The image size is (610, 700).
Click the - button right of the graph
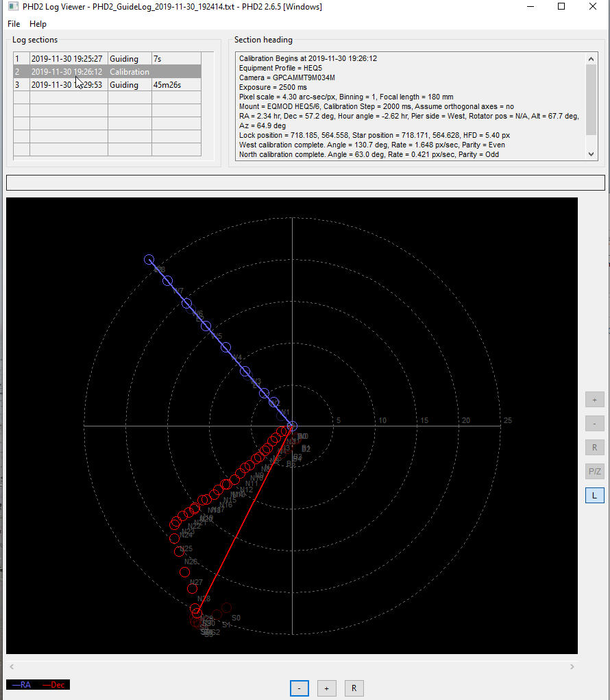(594, 424)
